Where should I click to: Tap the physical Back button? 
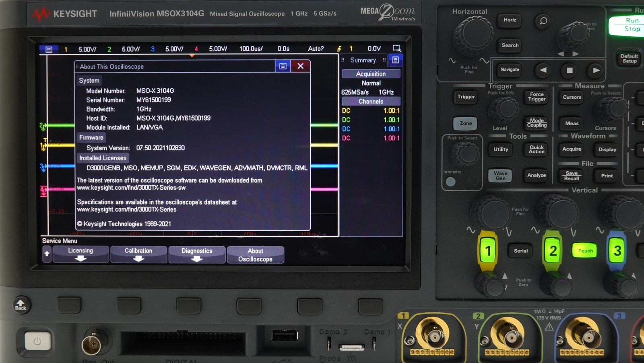tap(21, 305)
